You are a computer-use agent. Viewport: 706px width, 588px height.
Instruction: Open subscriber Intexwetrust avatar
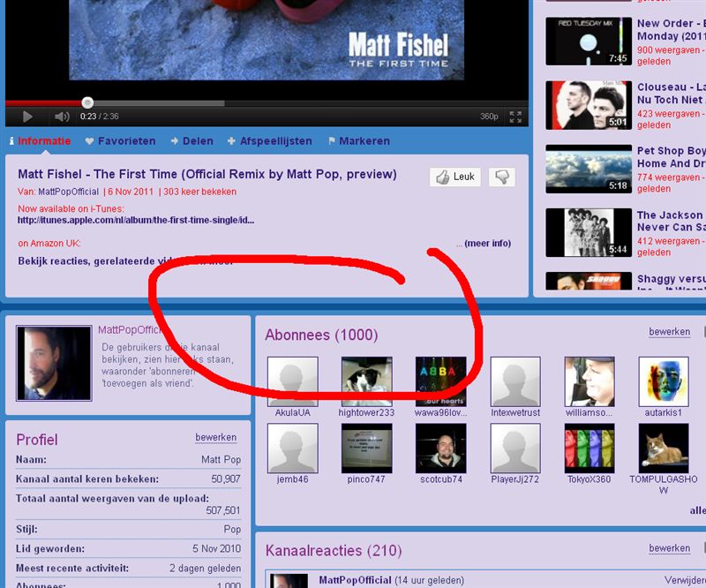(515, 381)
